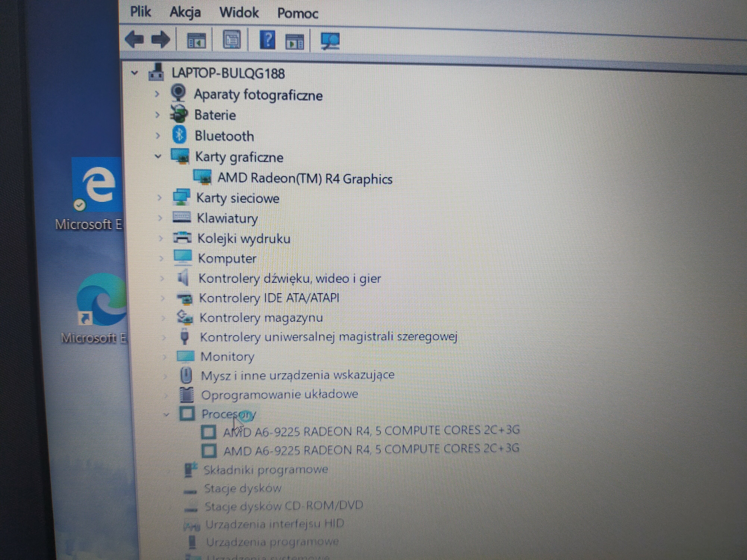747x560 pixels.
Task: Collapse the Karty graficzne category
Action: pos(158,156)
